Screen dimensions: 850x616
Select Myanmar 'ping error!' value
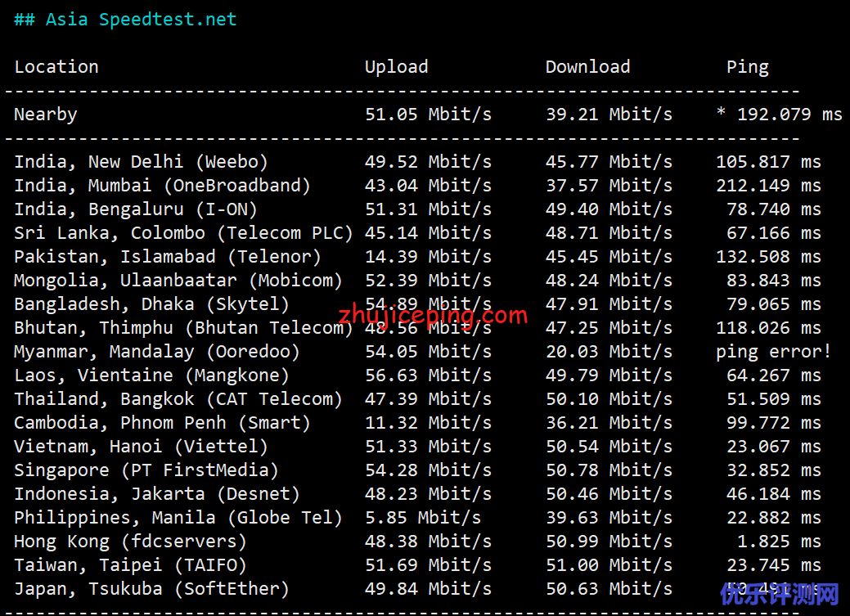(x=774, y=352)
